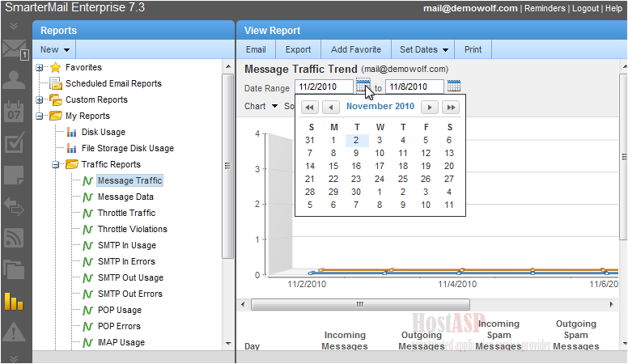Viewport: 628px width, 364px height.
Task: Open the Reports bar chart sidebar icon
Action: click(14, 301)
